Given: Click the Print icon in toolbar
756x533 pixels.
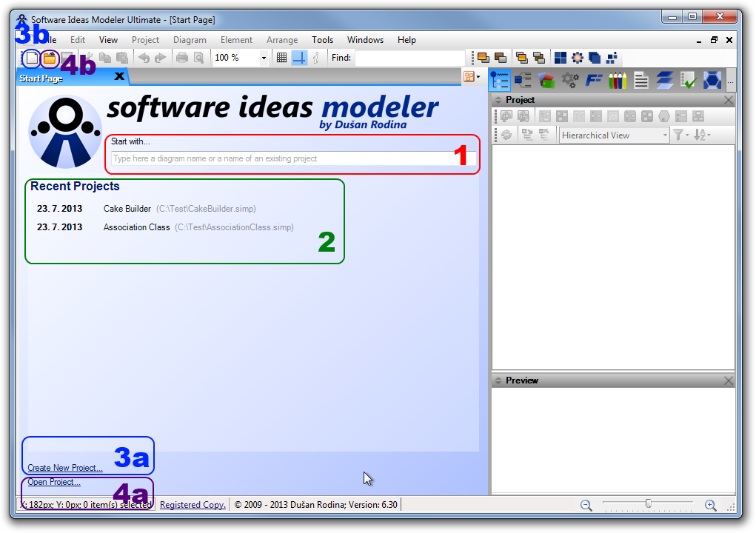Looking at the screenshot, I should [181, 58].
